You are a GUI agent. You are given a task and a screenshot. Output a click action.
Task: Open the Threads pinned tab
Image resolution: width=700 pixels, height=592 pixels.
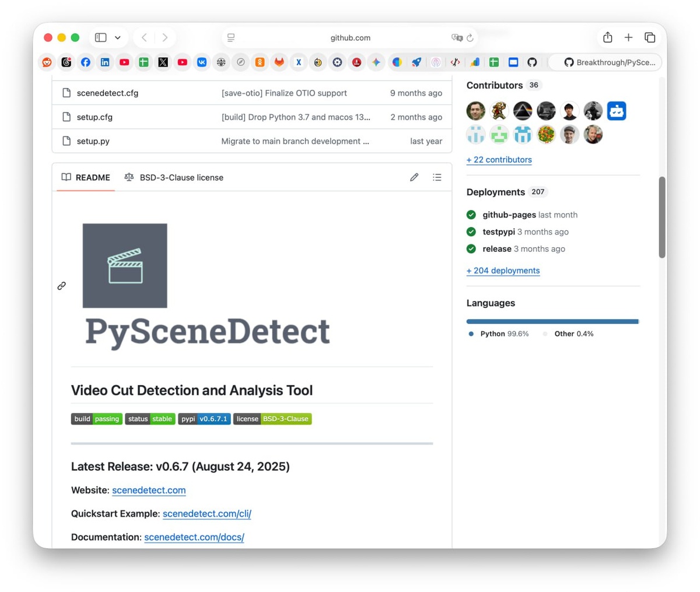pyautogui.click(x=66, y=62)
